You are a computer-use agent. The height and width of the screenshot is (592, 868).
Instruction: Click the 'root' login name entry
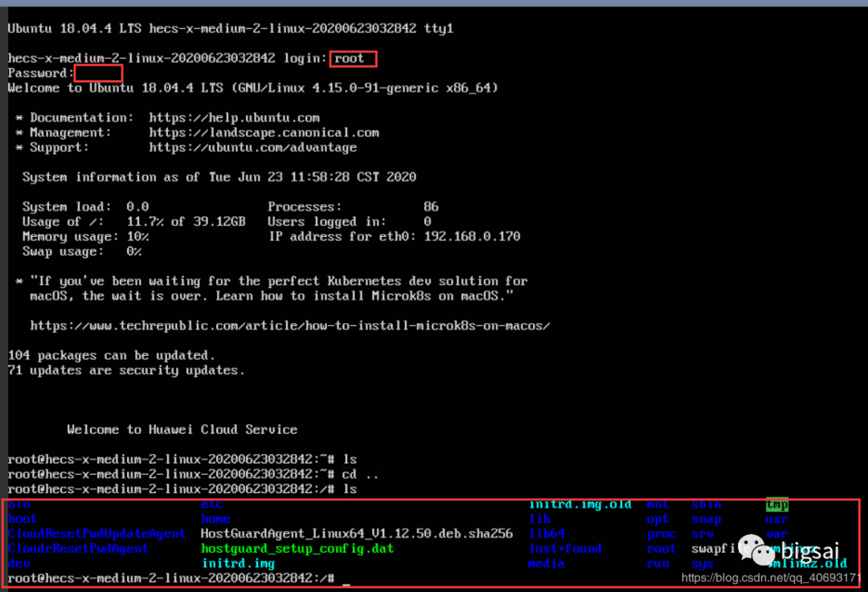pyautogui.click(x=353, y=59)
